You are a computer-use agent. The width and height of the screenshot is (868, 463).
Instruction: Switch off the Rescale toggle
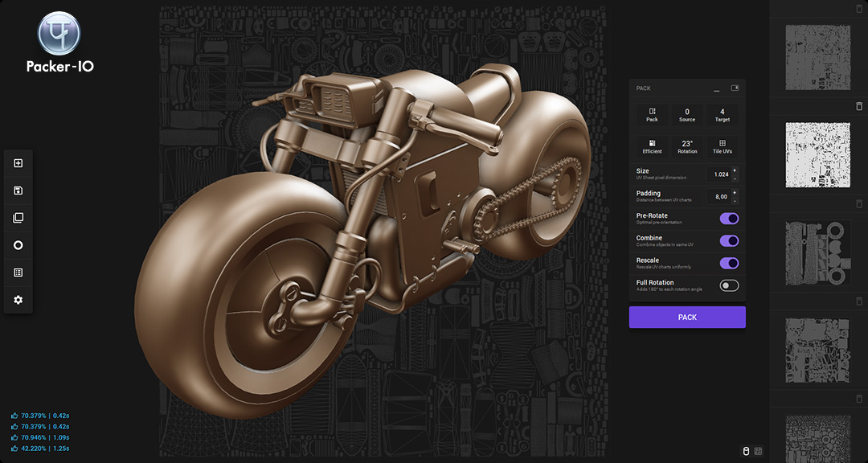pos(729,263)
